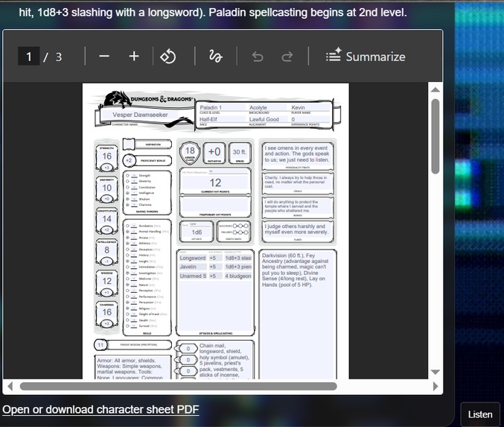Click the Speed 30 ft. field

[240, 152]
